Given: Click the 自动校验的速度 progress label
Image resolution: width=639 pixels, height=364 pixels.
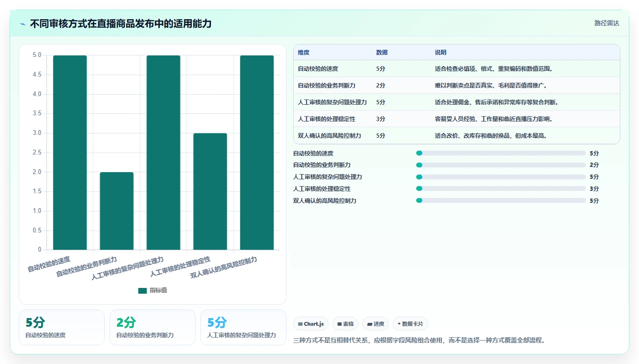Looking at the screenshot, I should (x=313, y=153).
